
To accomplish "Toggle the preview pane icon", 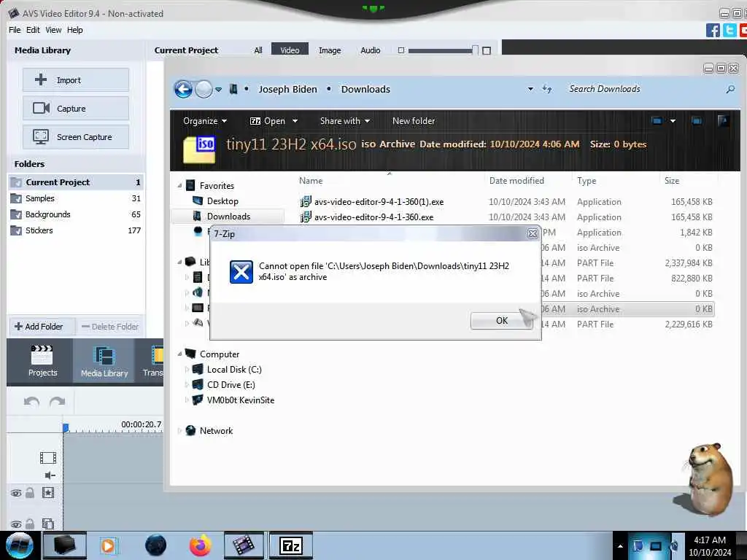I will [697, 121].
